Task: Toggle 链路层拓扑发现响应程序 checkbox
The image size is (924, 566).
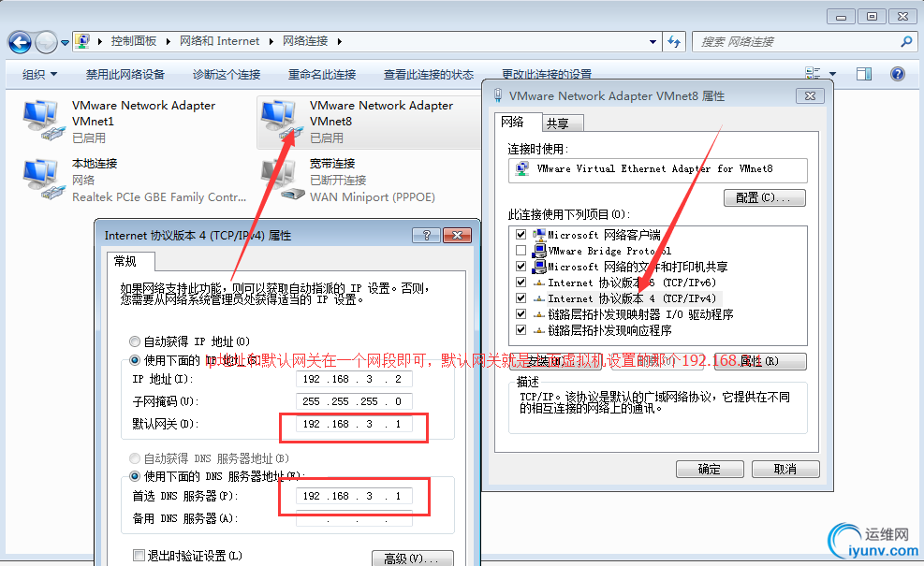Action: 521,330
